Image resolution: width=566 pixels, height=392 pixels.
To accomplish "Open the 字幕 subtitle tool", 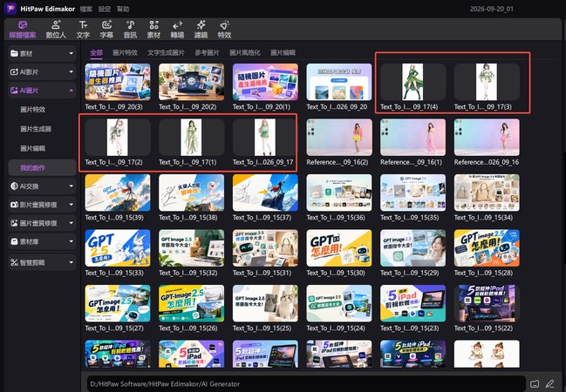I will coord(106,30).
